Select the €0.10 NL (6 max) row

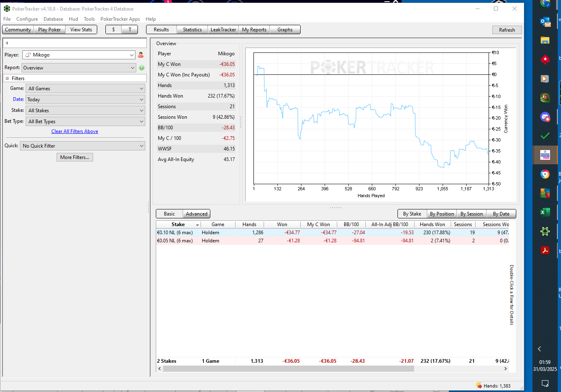click(x=332, y=233)
